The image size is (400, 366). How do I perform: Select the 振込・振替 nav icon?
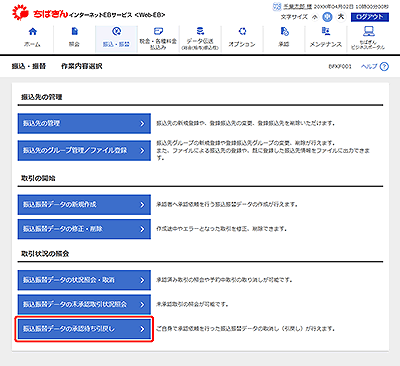pyautogui.click(x=116, y=32)
